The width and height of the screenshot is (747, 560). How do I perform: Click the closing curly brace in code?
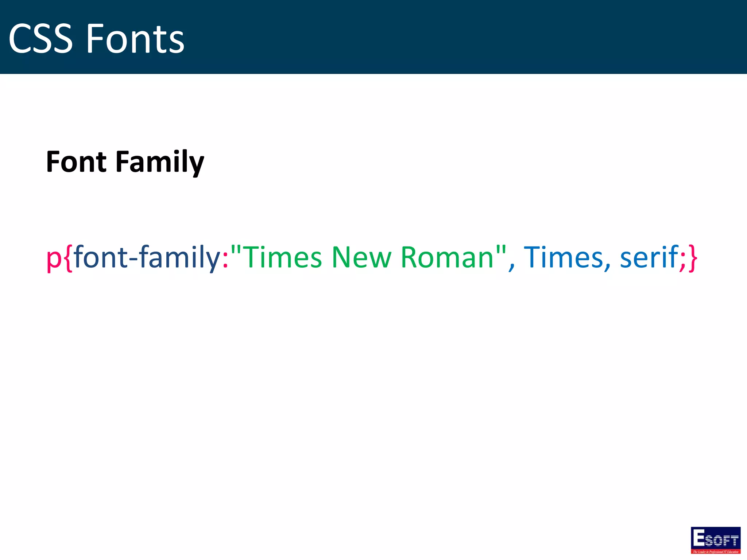click(x=693, y=258)
